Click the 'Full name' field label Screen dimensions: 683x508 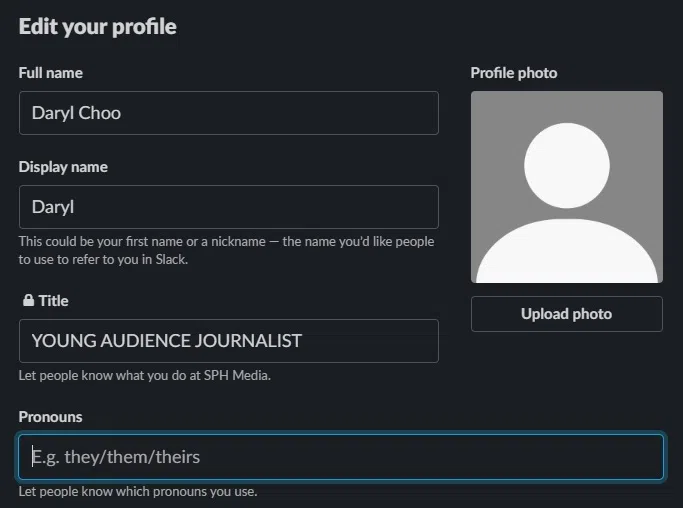coord(51,73)
